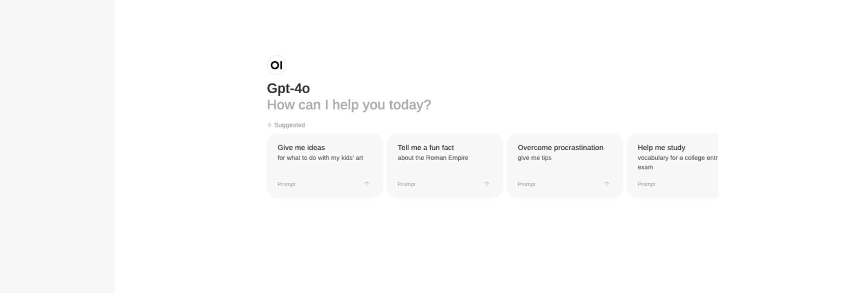868x293 pixels.
Task: Click the 'How can I help you today?' text
Action: (349, 105)
